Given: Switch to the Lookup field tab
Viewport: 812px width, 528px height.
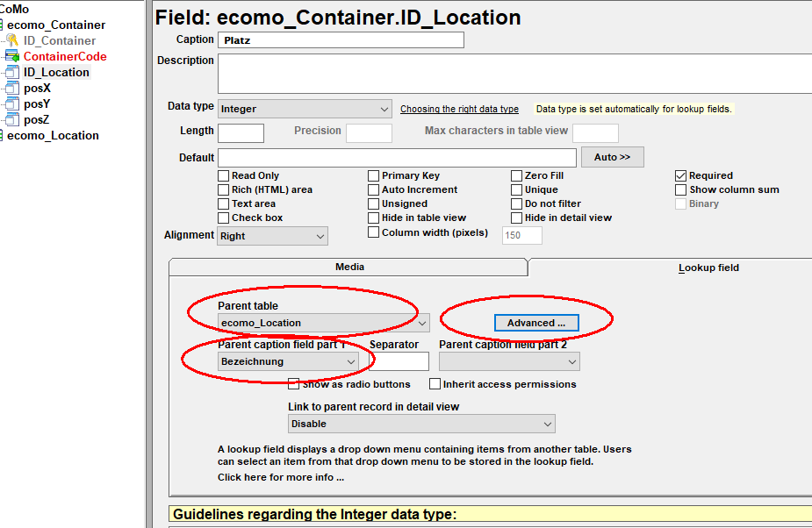Looking at the screenshot, I should 708,268.
